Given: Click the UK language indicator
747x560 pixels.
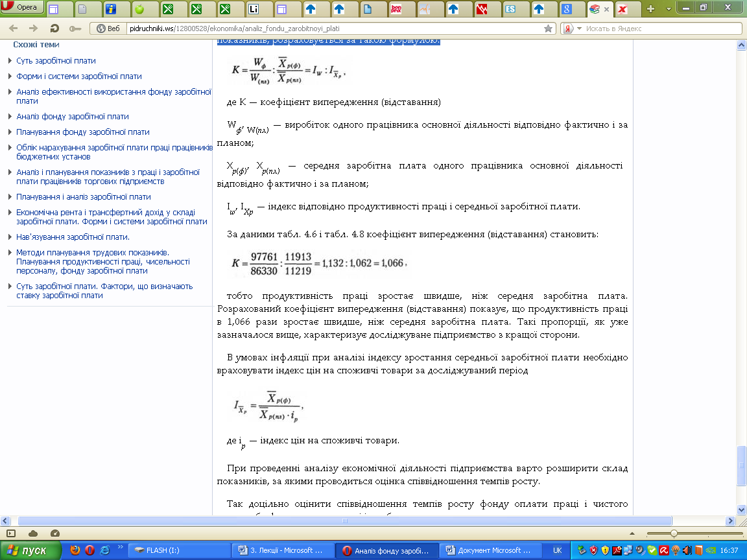Looking at the screenshot, I should (x=558, y=550).
